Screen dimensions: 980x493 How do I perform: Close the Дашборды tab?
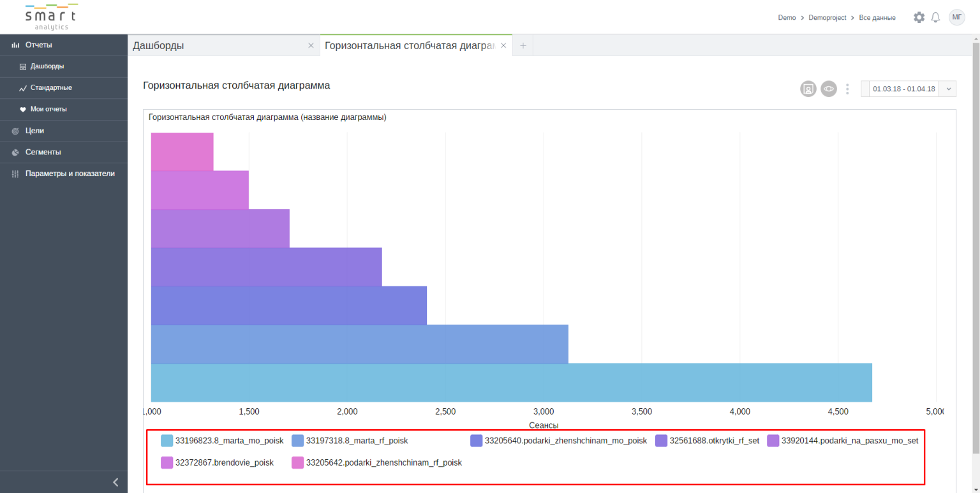point(311,45)
